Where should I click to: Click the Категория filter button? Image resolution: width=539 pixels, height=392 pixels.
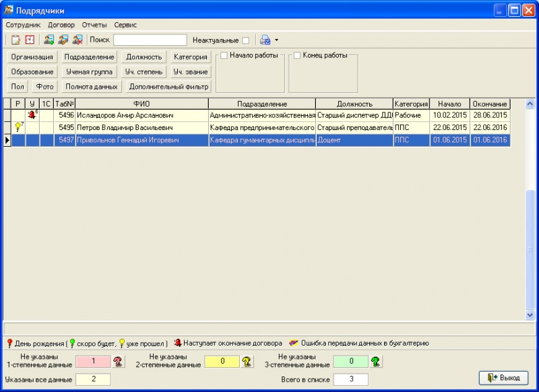[x=191, y=57]
